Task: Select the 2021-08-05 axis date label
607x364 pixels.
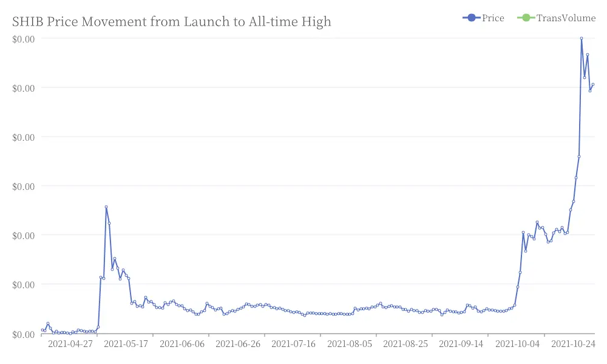Action: click(350, 343)
